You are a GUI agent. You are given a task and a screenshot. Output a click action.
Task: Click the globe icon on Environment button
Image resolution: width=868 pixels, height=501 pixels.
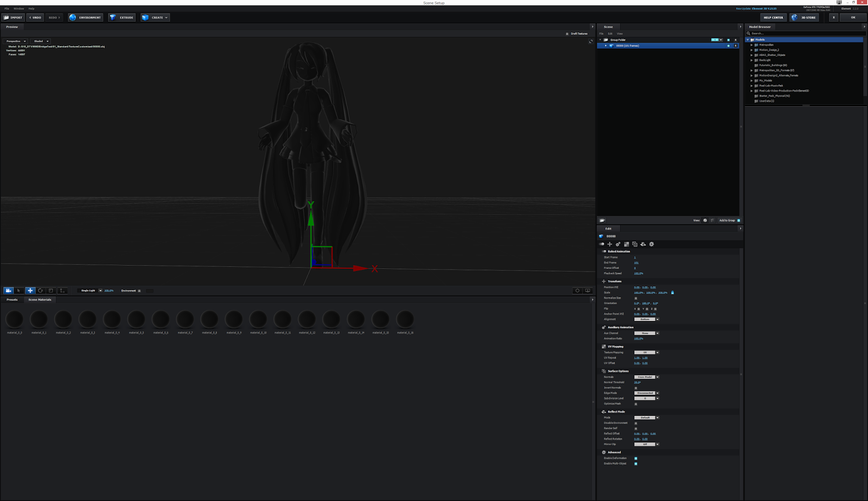[x=73, y=17]
